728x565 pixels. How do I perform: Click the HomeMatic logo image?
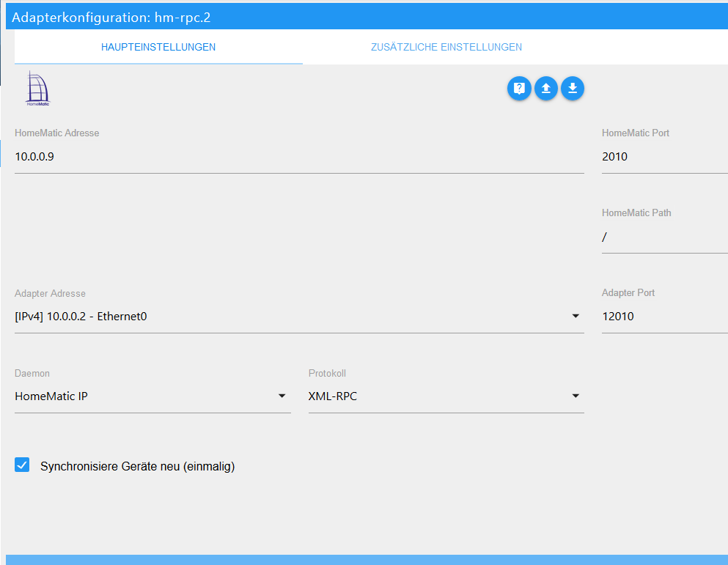point(37,88)
